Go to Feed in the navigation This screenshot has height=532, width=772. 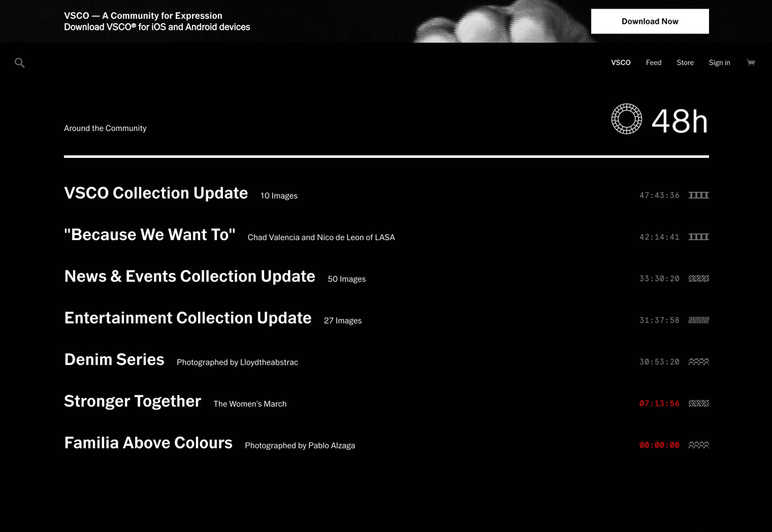(x=654, y=63)
